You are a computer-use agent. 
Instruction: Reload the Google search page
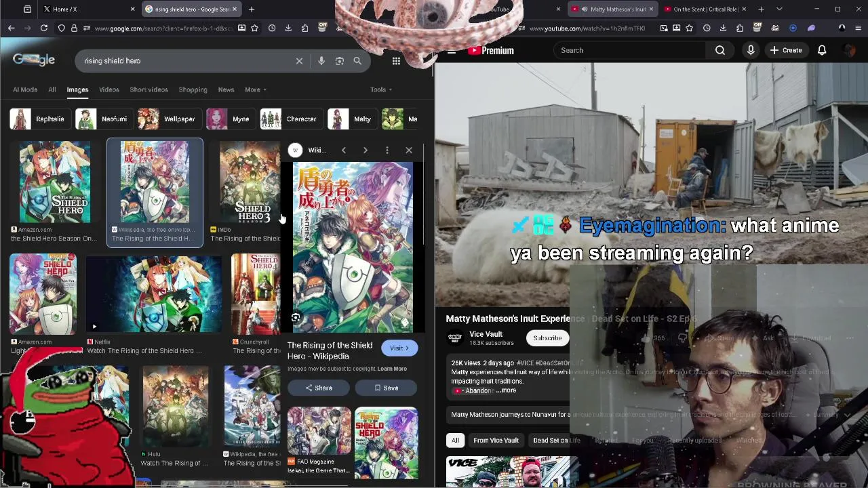click(x=44, y=28)
